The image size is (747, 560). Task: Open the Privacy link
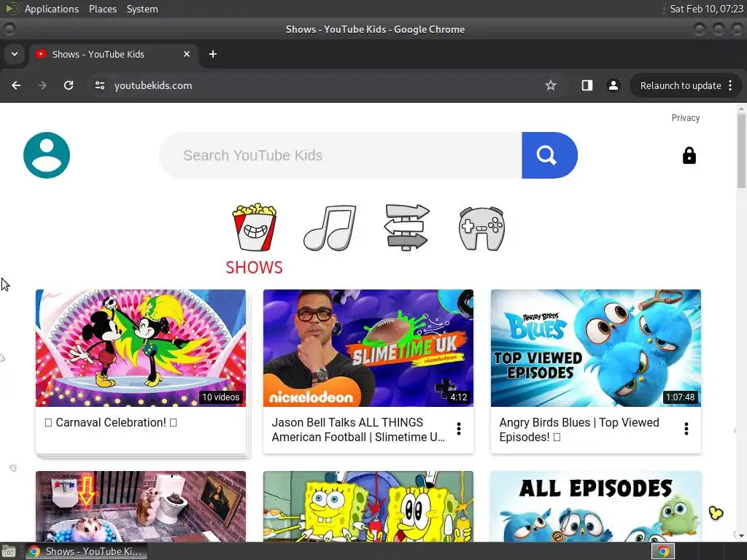tap(685, 118)
